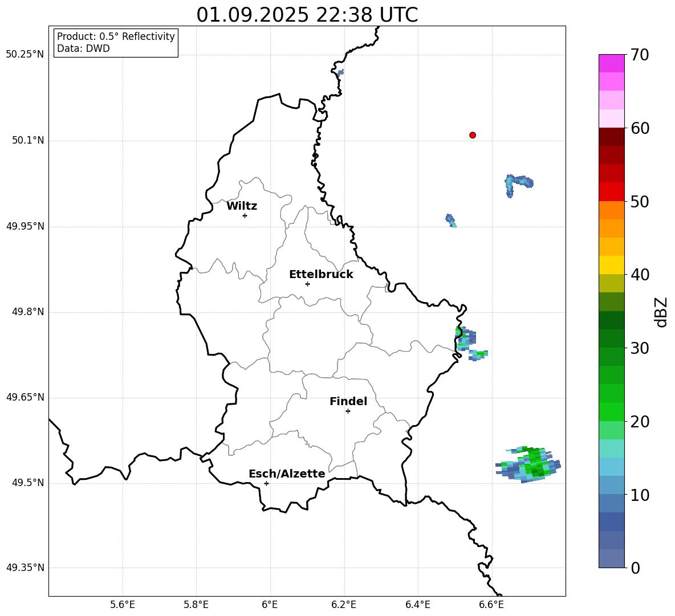Click the colorbar tick label 10

(640, 495)
